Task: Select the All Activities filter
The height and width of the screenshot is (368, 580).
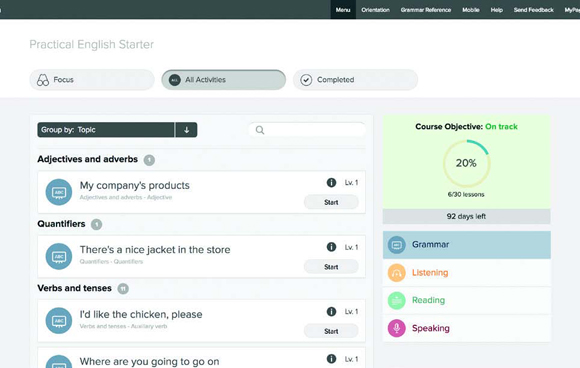Action: pyautogui.click(x=223, y=80)
